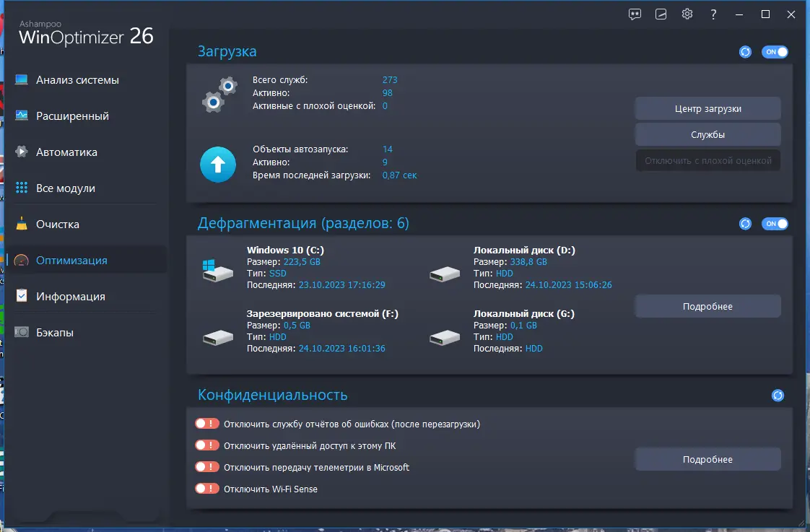Click the Бэкапы safe icon
Screen dimensions: 810x532
[22, 331]
